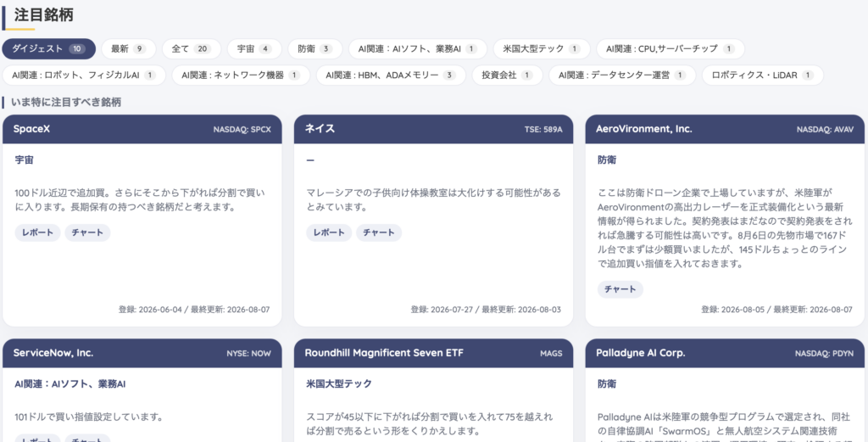
Task: Click NASDAQ: PDYN ticker label
Action: pos(824,354)
